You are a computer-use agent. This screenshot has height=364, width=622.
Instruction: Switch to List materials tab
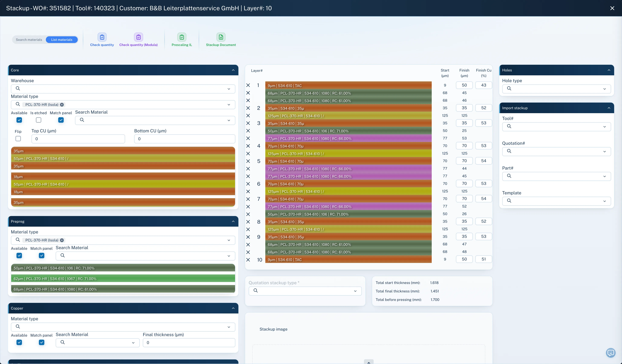tap(62, 40)
